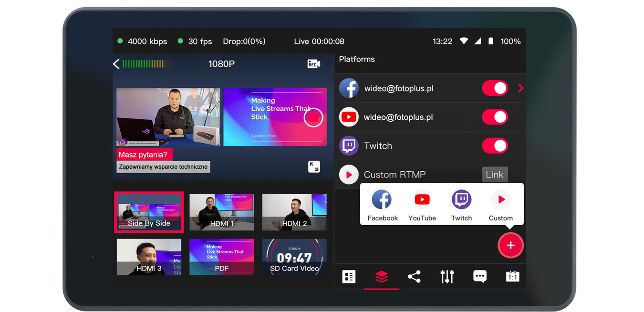The height and width of the screenshot is (312, 644).
Task: Turn off the Twitch streaming toggle
Action: (495, 146)
